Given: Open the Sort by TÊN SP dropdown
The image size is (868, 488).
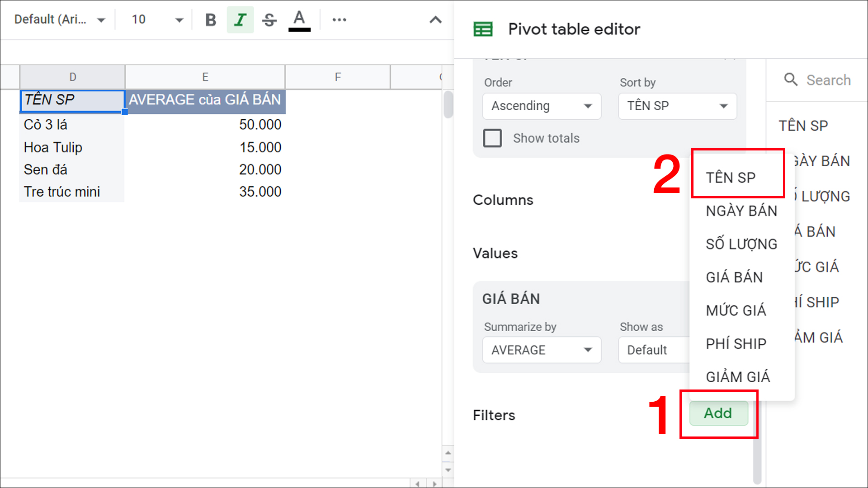Looking at the screenshot, I should click(677, 106).
